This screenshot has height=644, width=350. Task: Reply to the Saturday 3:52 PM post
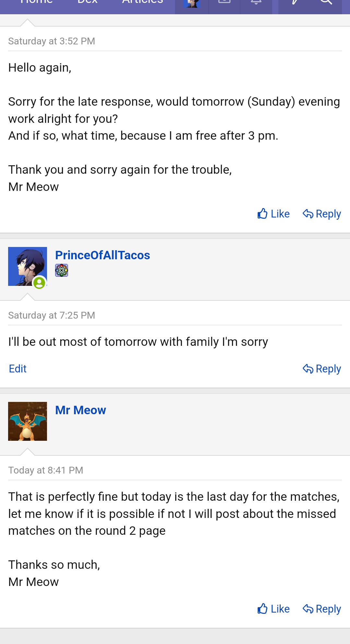pos(322,214)
